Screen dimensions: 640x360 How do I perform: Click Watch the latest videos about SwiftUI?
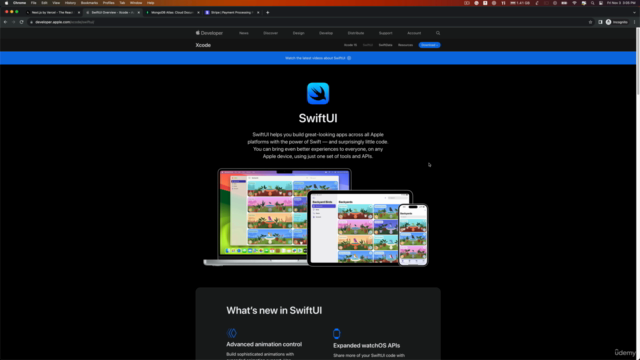(x=318, y=58)
